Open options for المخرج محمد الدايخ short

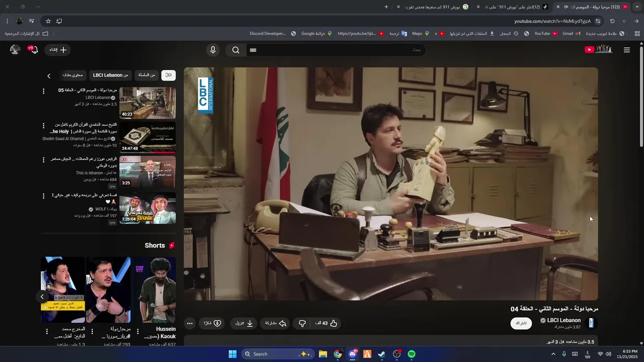coord(47,331)
